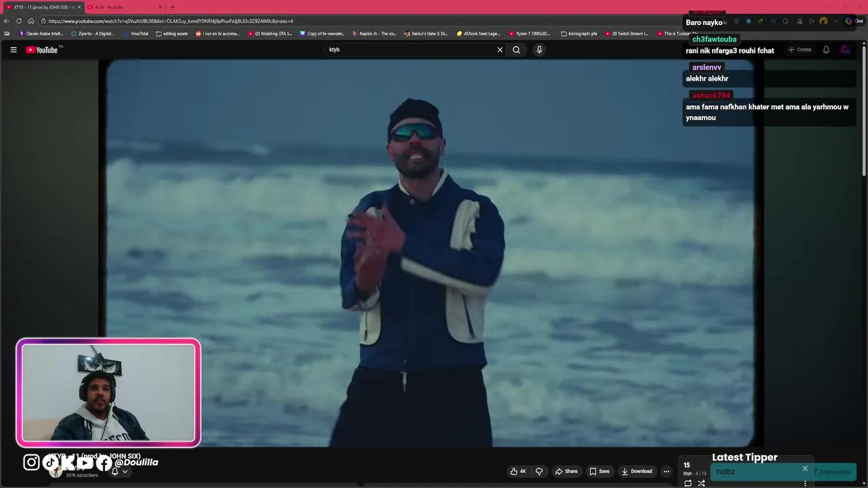Like the video with 4K thumbs-up
Screen dimensions: 868x488
[x=518, y=471]
